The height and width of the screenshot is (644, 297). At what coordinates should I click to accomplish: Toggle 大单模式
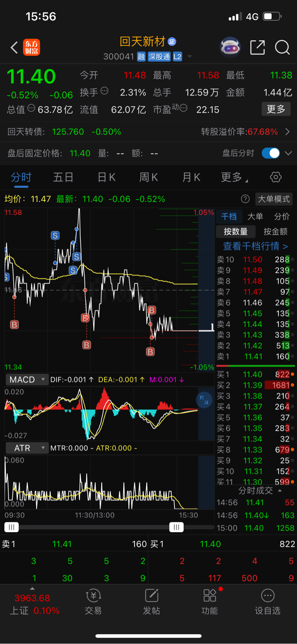click(x=274, y=199)
